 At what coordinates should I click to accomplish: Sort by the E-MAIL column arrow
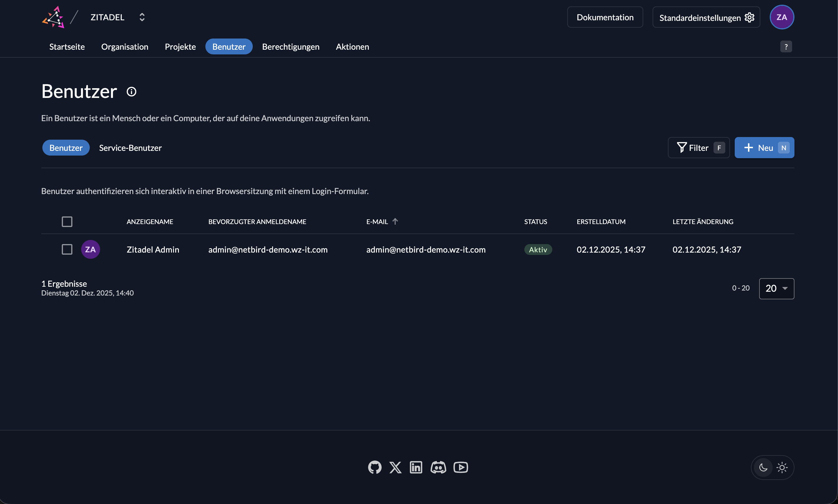click(395, 221)
